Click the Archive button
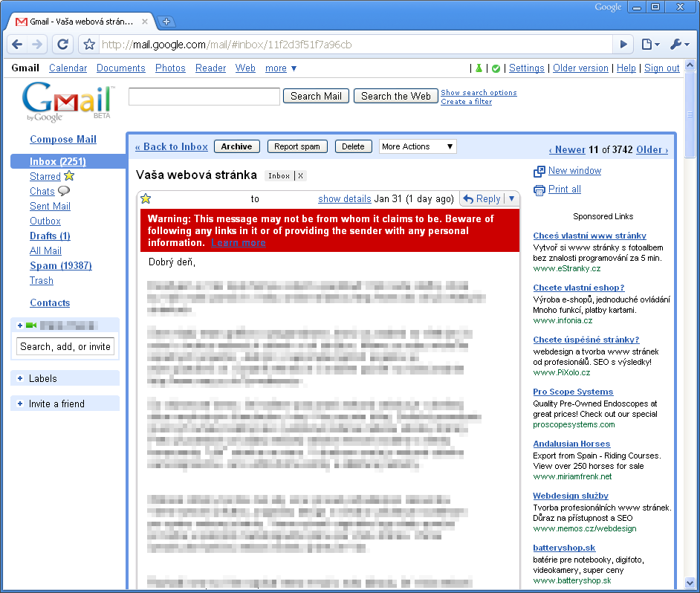Image resolution: width=700 pixels, height=593 pixels. coord(236,146)
